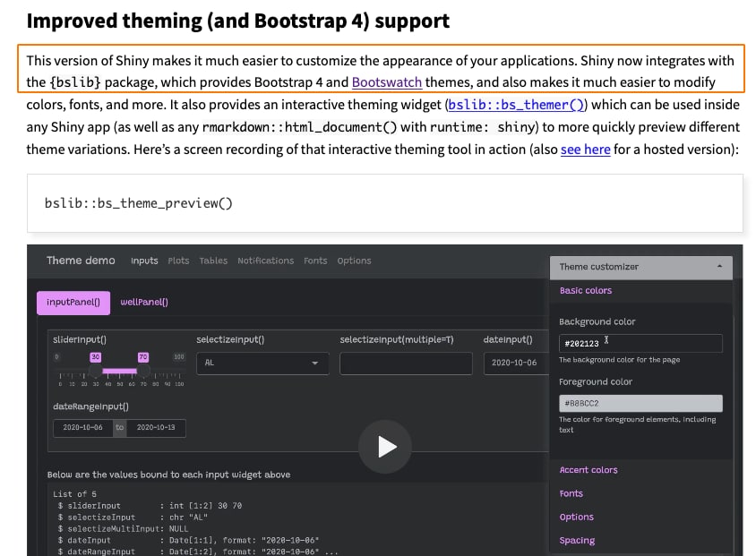Click the selectizeInput(multiple=T) field

(x=406, y=364)
